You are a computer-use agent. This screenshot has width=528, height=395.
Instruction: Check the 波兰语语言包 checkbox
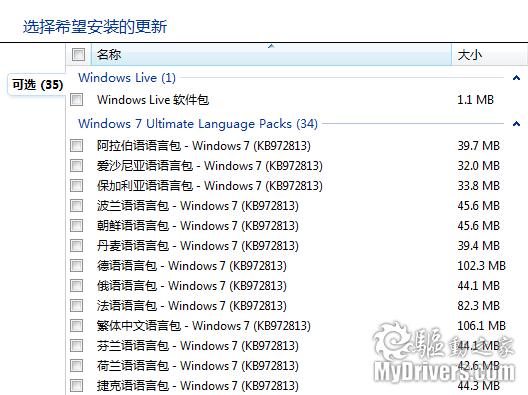pyautogui.click(x=76, y=205)
